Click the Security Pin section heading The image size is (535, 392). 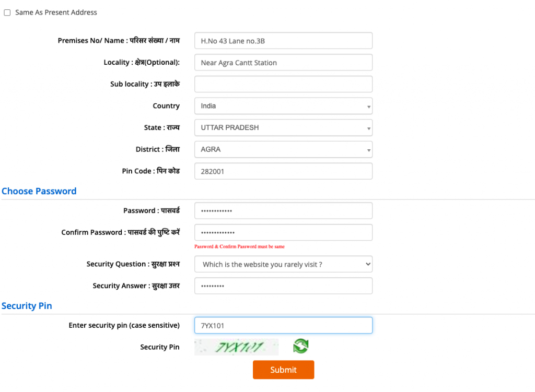pyautogui.click(x=27, y=306)
